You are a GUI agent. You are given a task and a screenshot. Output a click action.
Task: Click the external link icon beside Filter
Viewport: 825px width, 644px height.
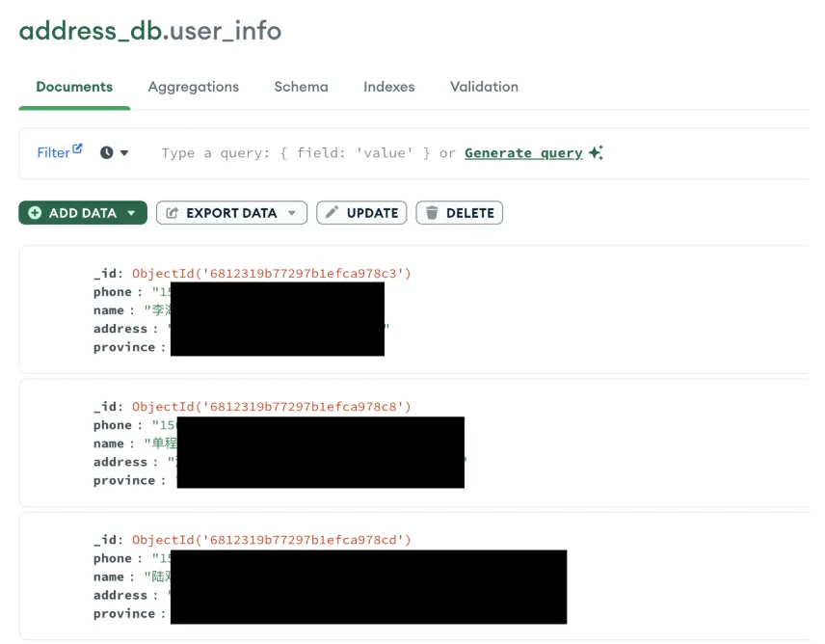point(77,148)
